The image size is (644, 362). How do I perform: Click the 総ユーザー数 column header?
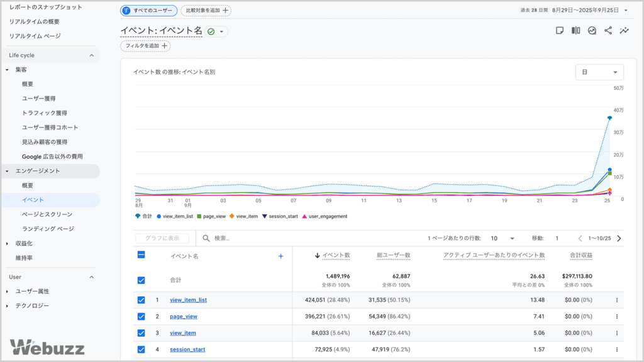click(x=394, y=255)
